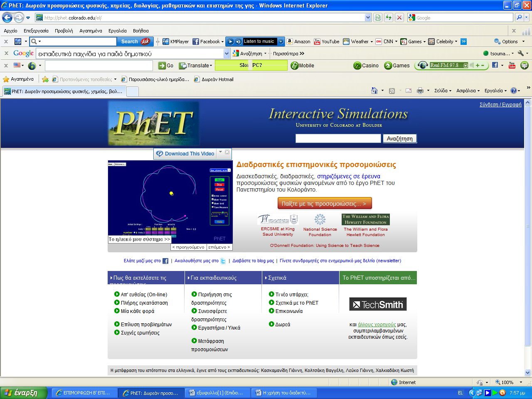Click the page vertical scrollbar thumb
Image resolution: width=532 pixels, height=399 pixels.
coord(528,227)
